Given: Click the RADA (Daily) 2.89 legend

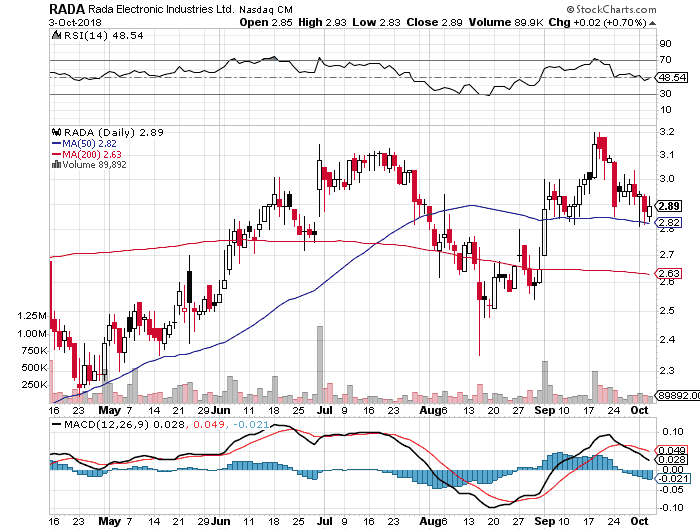Looking at the screenshot, I should [114, 132].
